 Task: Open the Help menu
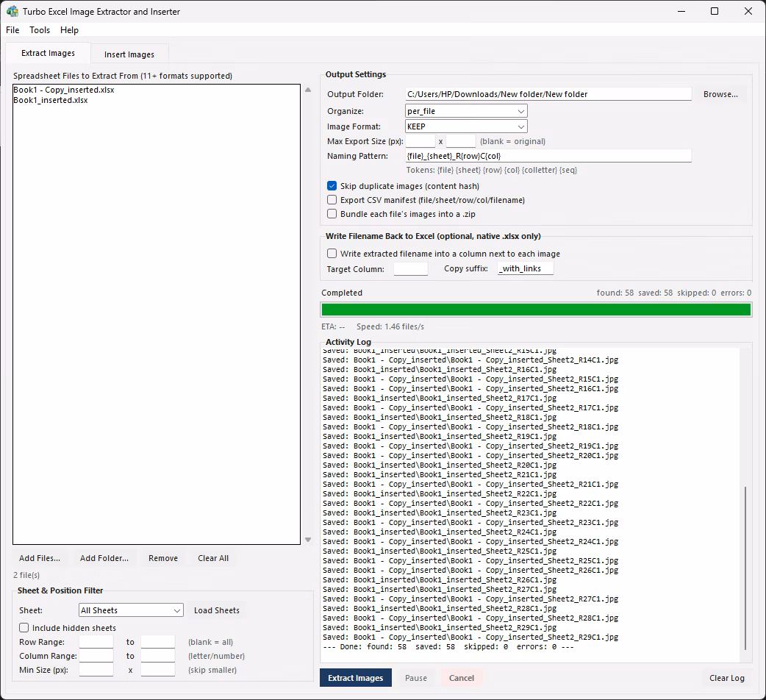(69, 30)
